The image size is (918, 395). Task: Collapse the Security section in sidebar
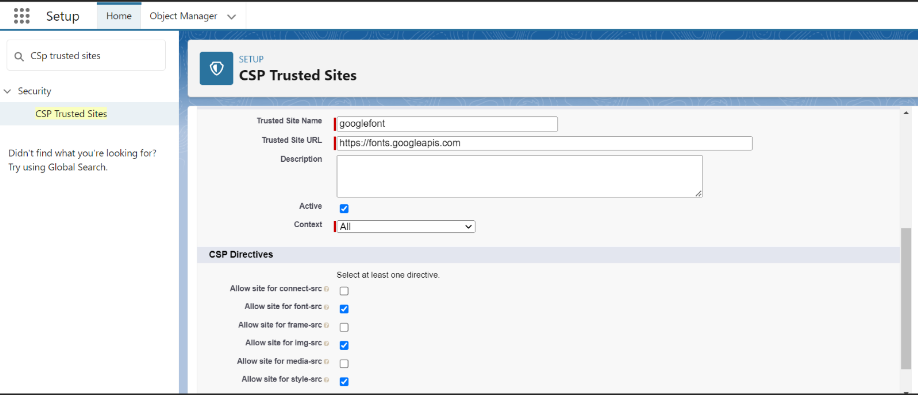click(x=7, y=91)
